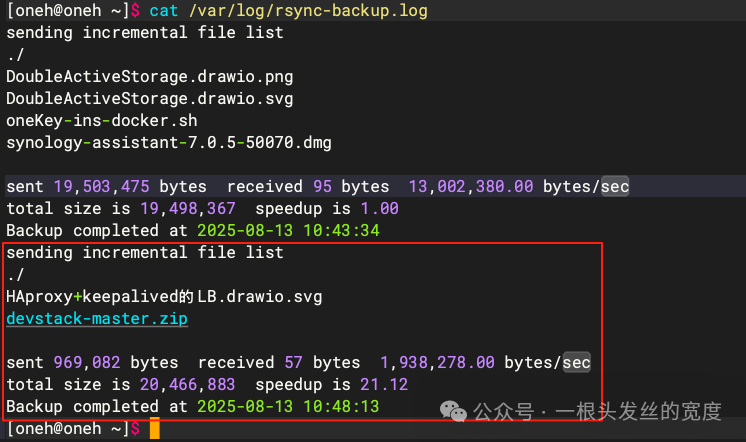Click total size 20,466,883
The width and height of the screenshot is (746, 442).
click(x=187, y=384)
